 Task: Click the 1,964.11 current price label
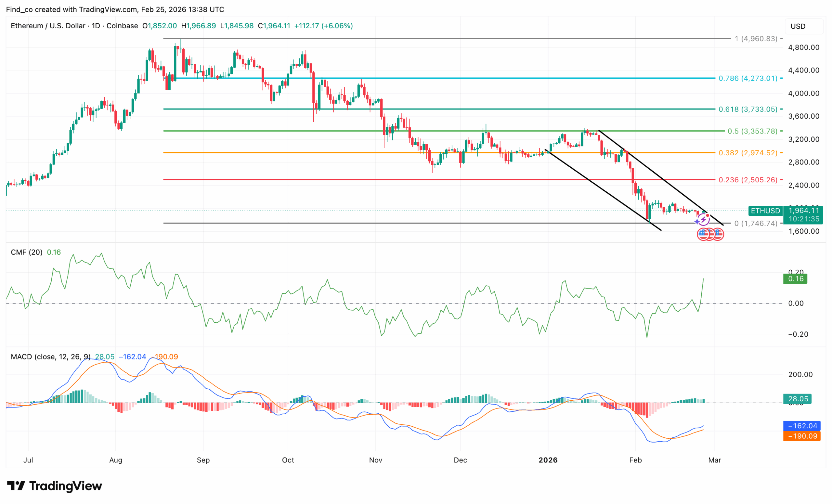(804, 211)
